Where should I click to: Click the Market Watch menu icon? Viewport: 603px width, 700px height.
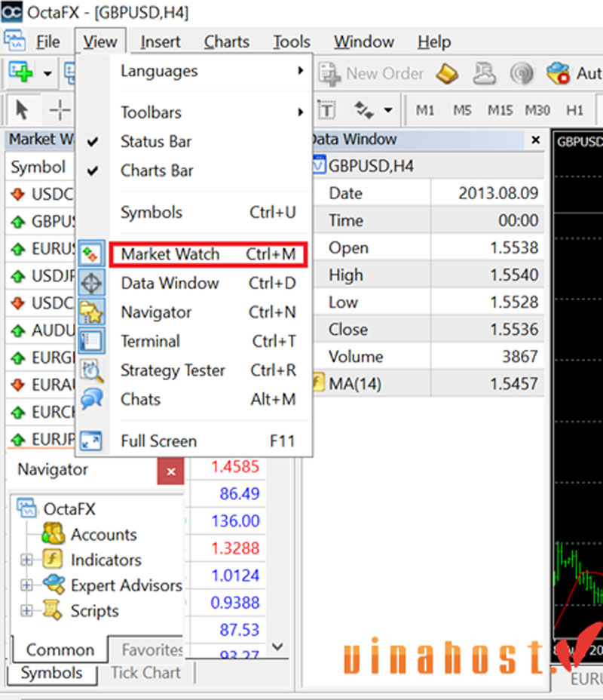(92, 254)
